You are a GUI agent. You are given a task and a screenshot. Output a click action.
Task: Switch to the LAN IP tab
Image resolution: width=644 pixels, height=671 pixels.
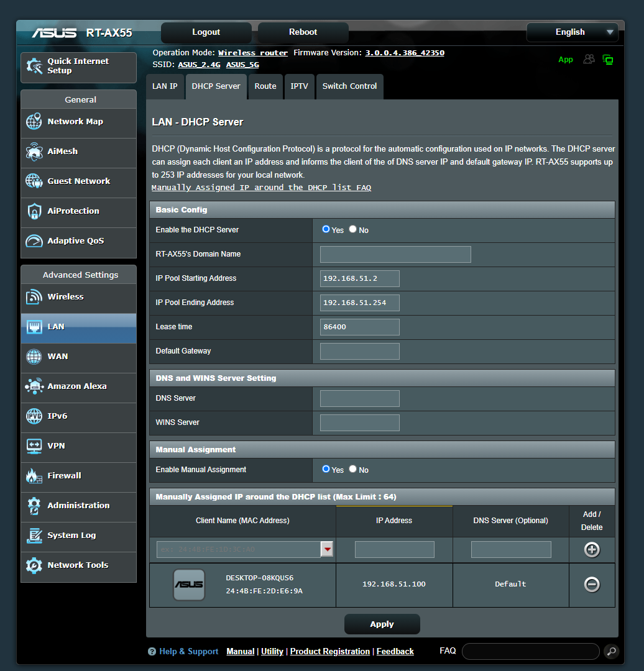click(165, 86)
